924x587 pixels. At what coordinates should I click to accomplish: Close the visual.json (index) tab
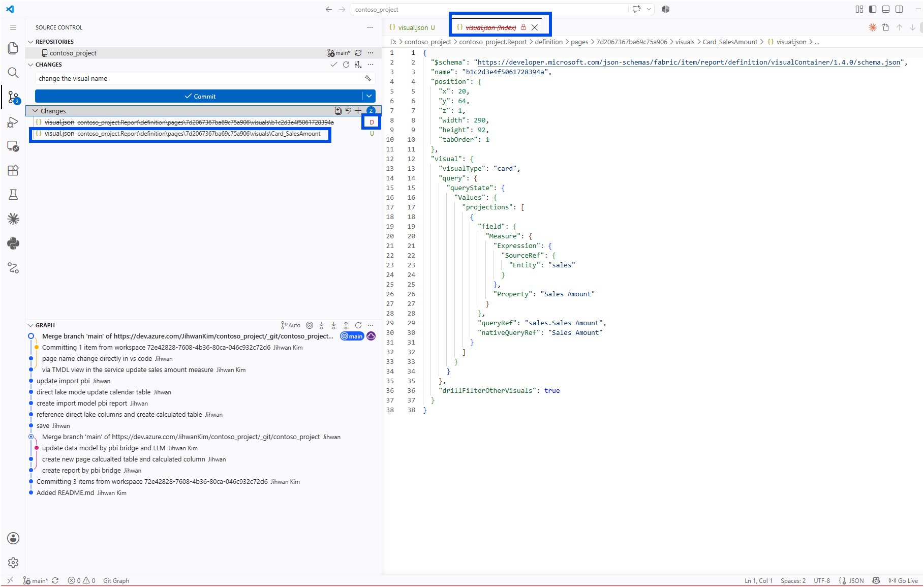[x=535, y=27]
